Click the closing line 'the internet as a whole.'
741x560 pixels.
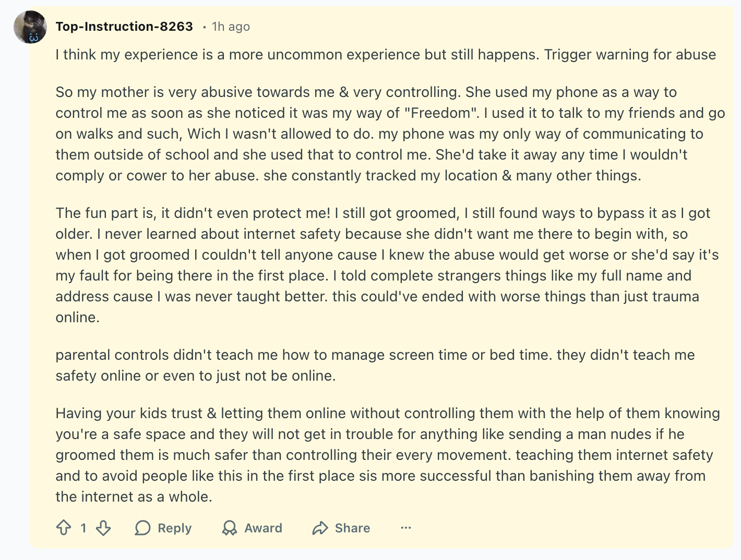pyautogui.click(x=134, y=496)
